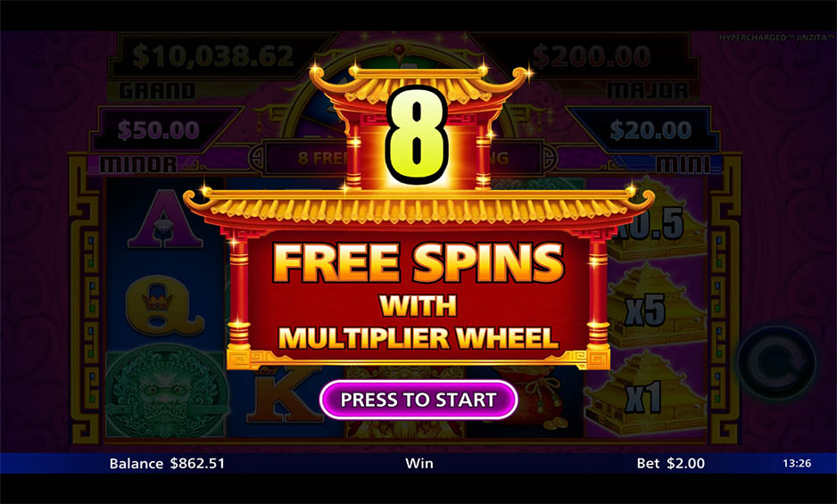Select the Minor jackpot $50.00 display
The image size is (837, 504).
[x=159, y=129]
